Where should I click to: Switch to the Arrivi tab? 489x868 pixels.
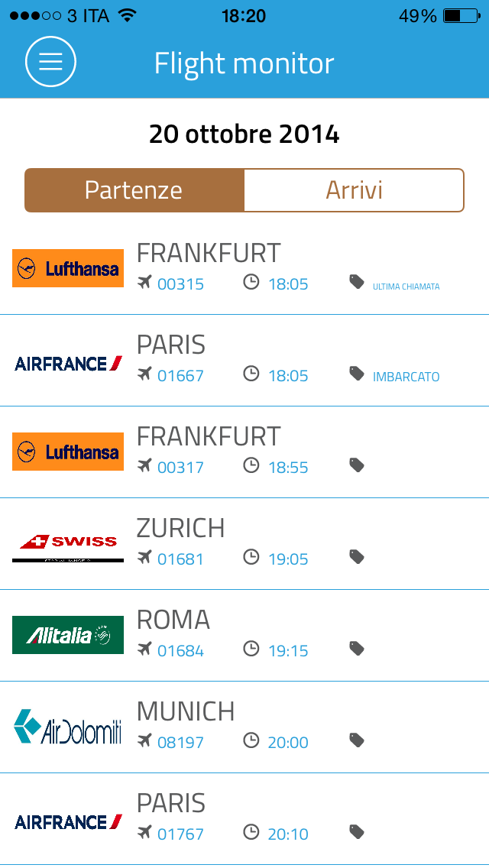coord(354,190)
